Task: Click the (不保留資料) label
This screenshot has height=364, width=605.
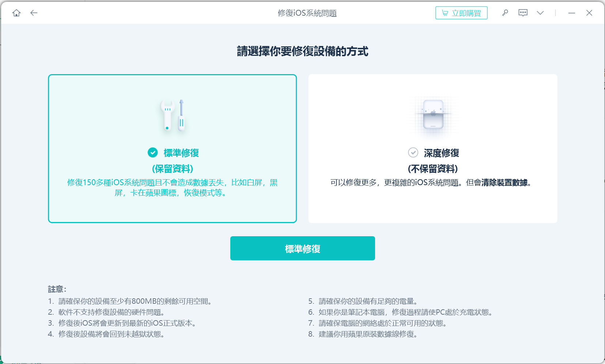Action: 433,169
